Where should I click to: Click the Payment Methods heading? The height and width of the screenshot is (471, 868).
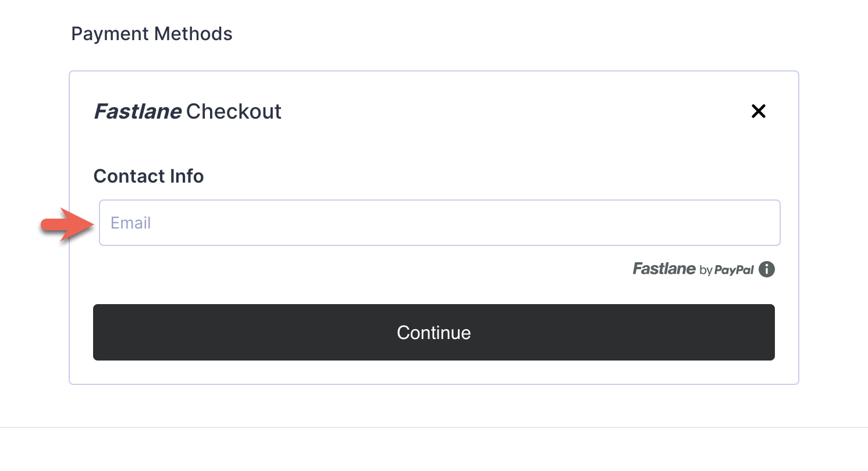click(152, 34)
